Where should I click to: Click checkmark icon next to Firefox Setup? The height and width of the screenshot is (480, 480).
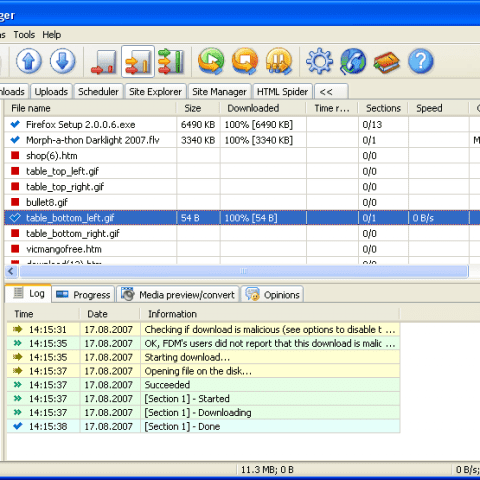click(15, 124)
